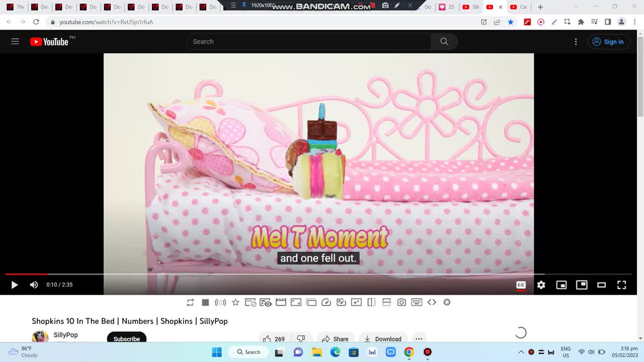The image size is (644, 362).
Task: Switch to the tab labeled '25'
Action: (447, 7)
